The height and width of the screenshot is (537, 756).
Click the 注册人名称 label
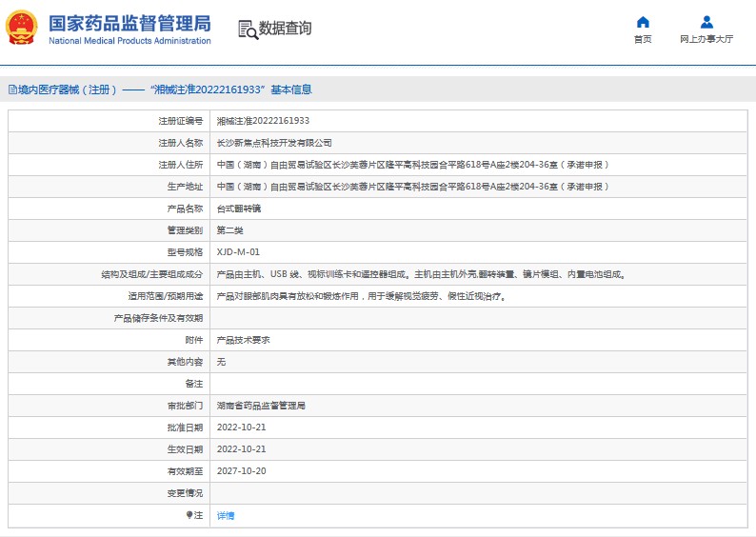[181, 143]
